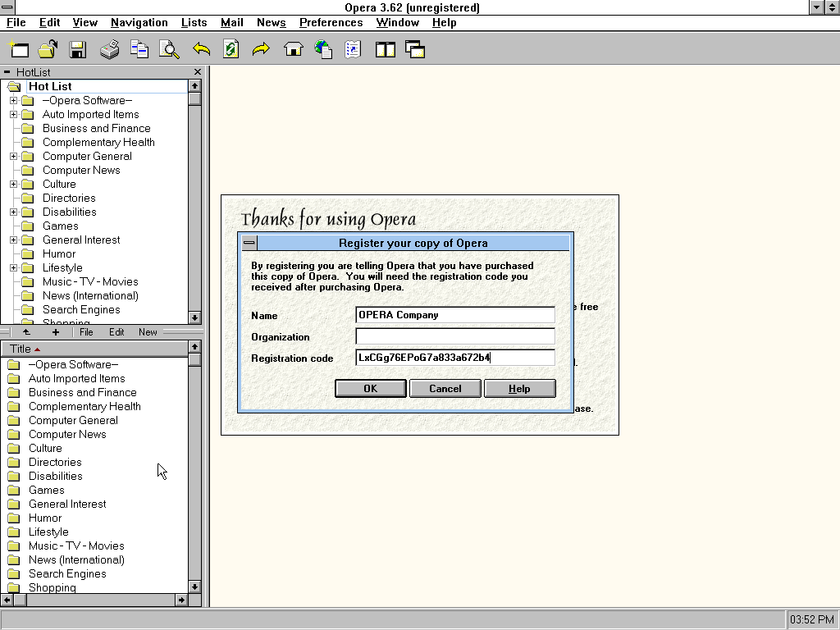Click the globe and document toolbar icon
This screenshot has height=630, width=840.
[x=323, y=49]
